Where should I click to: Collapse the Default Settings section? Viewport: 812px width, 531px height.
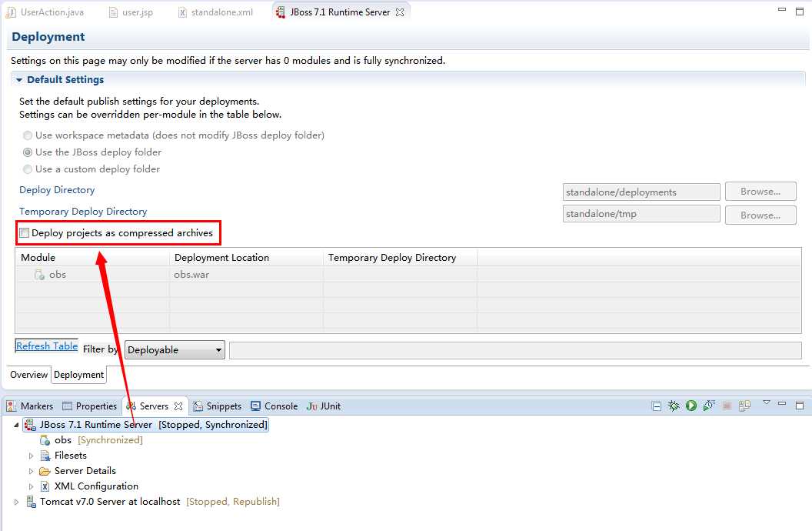[x=19, y=80]
